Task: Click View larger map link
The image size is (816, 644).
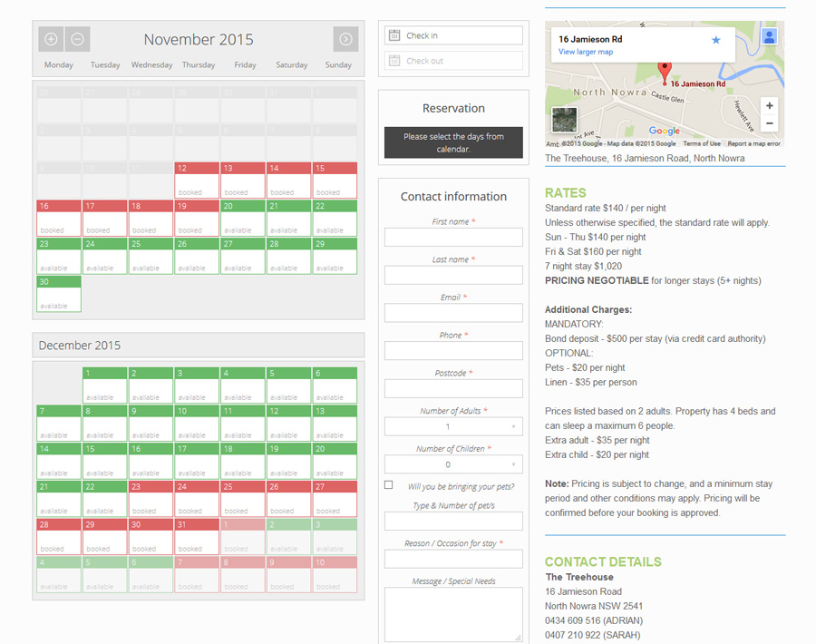Action: pos(586,52)
